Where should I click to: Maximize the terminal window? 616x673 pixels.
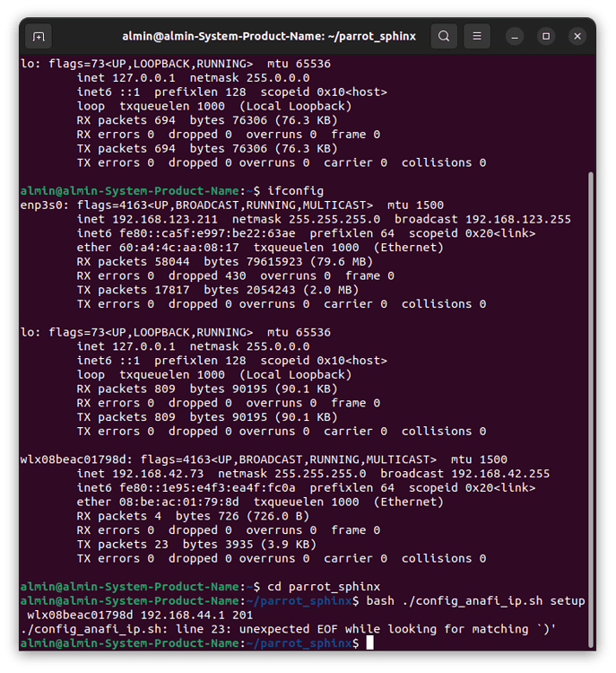coord(546,37)
